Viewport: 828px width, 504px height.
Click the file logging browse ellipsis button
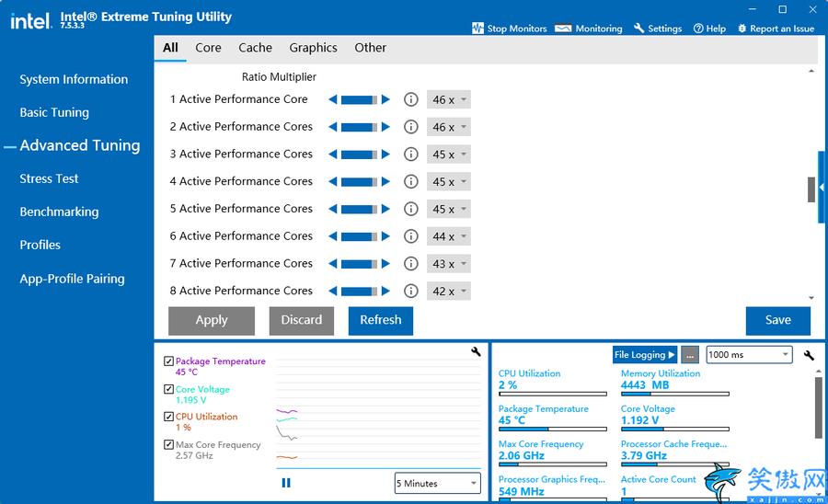[690, 355]
